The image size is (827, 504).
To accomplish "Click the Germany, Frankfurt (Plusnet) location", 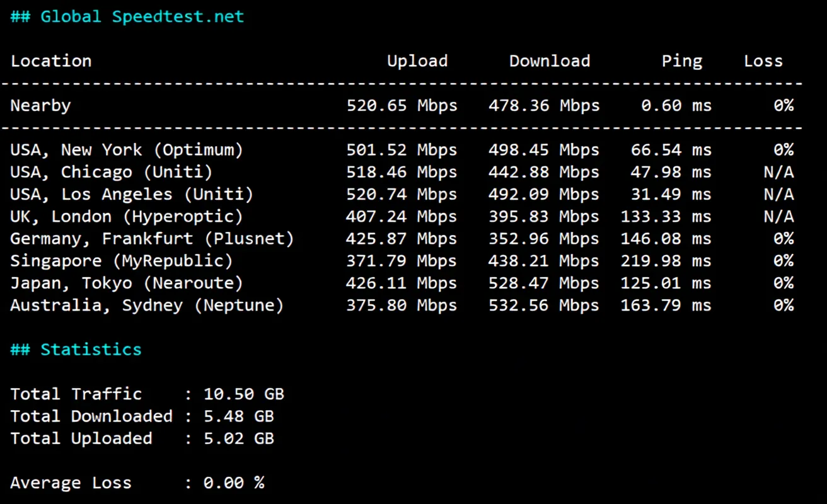I will coord(151,238).
